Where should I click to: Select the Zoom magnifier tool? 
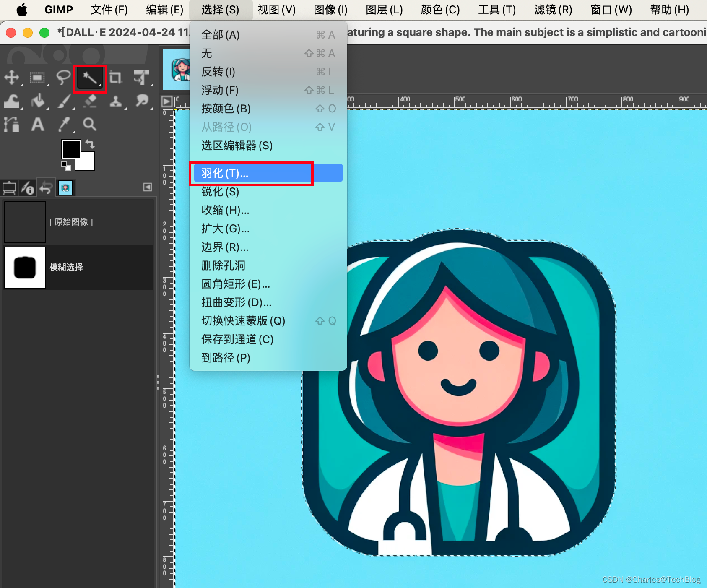(90, 125)
